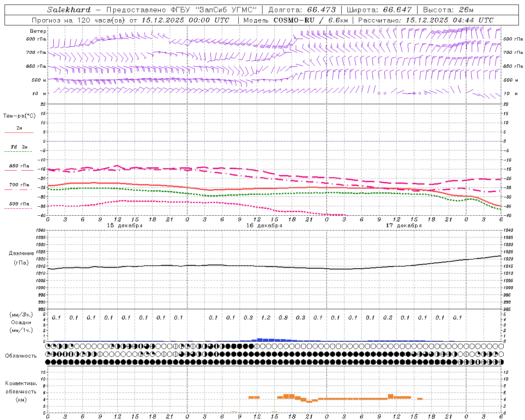The height and width of the screenshot is (420, 525).
Task: Click the Salekhard station title
Action: click(x=69, y=10)
